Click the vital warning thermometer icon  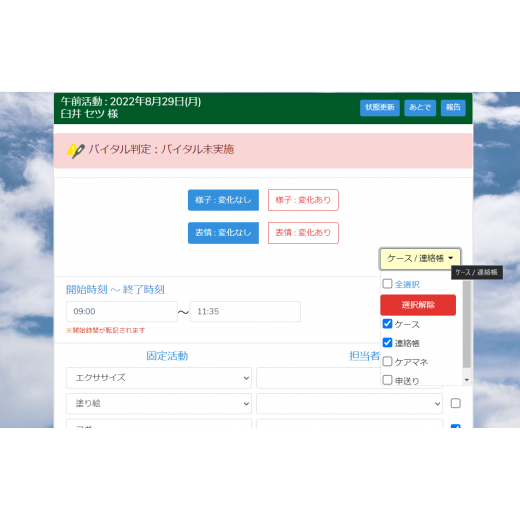tap(76, 150)
